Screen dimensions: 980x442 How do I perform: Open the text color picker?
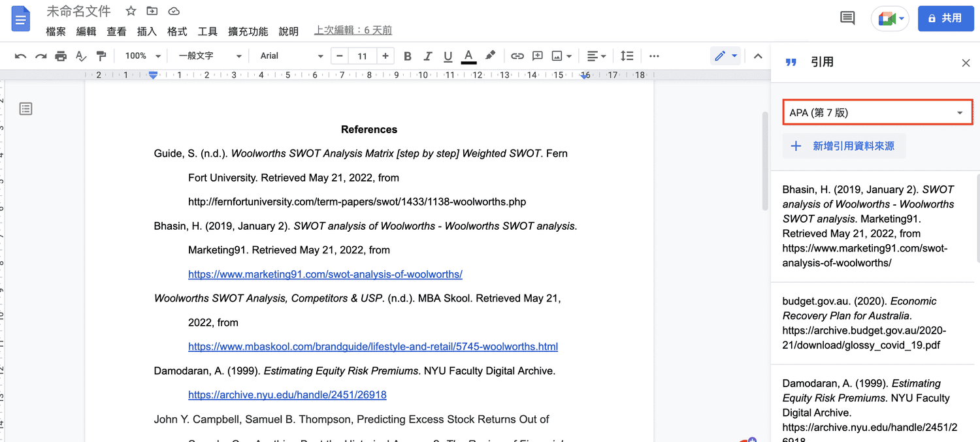468,56
